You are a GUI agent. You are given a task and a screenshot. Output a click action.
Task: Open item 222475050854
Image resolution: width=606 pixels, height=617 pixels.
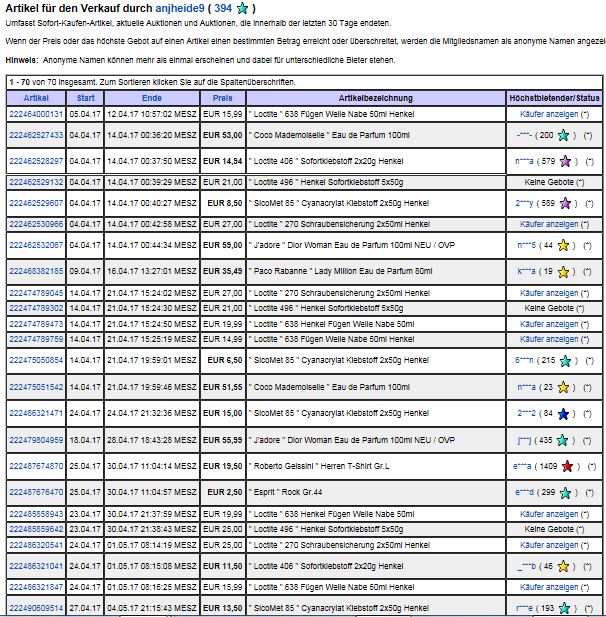[x=36, y=360]
